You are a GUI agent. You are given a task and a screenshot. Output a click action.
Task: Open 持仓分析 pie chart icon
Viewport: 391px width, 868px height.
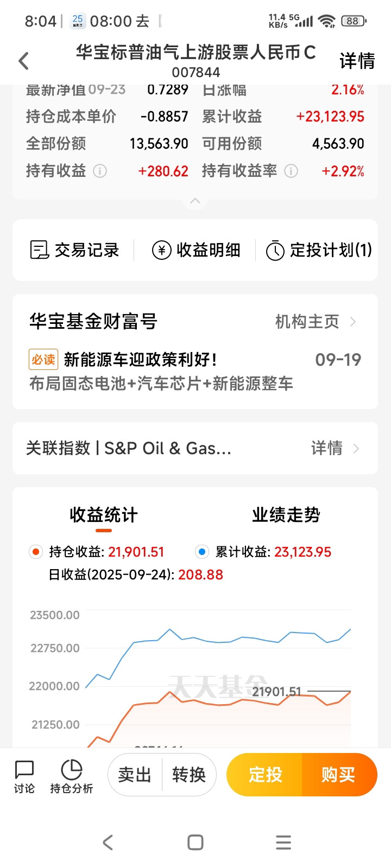point(71,776)
